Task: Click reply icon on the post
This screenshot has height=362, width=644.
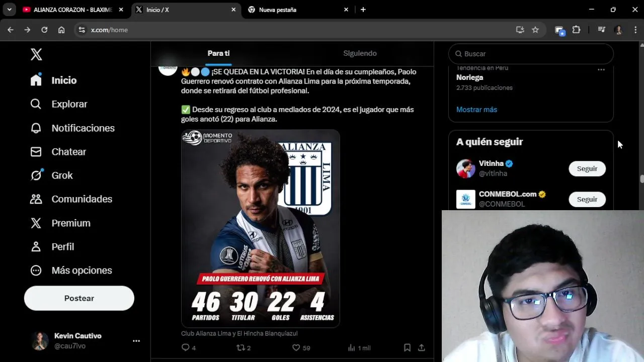Action: 185,347
